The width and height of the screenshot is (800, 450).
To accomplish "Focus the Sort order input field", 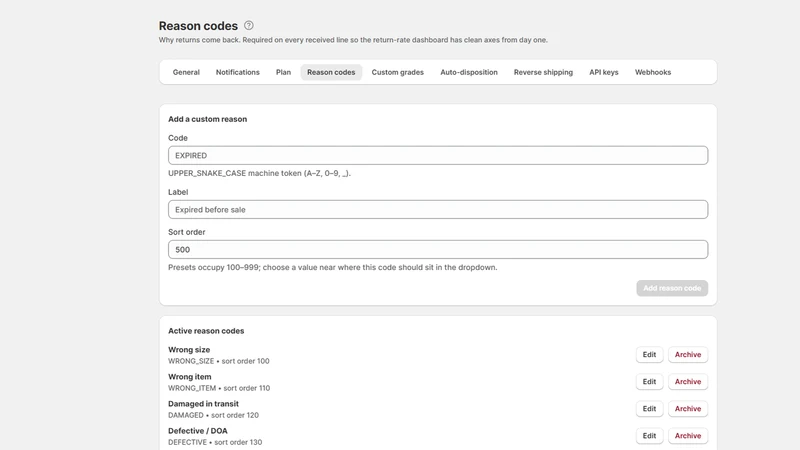I will [438, 249].
